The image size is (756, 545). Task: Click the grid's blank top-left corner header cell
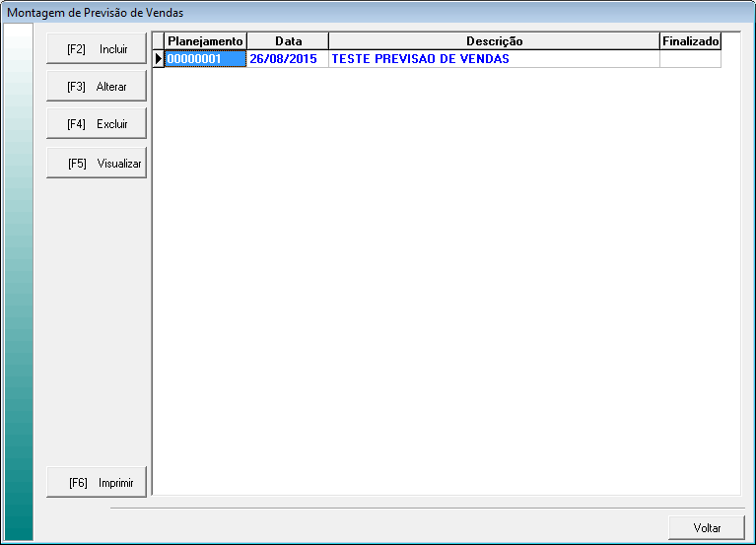pyautogui.click(x=159, y=41)
